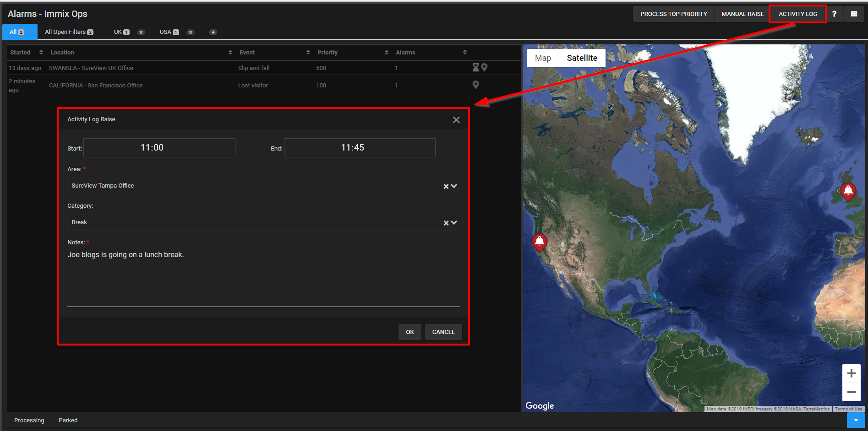Screen dimensions: 868x431
Task: Click the location pin on California alarm
Action: (x=476, y=85)
